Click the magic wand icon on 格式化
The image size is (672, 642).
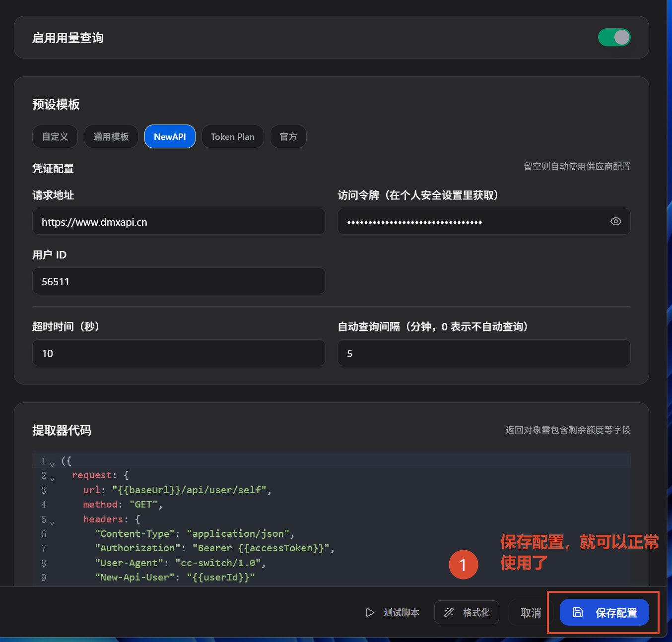click(x=449, y=612)
